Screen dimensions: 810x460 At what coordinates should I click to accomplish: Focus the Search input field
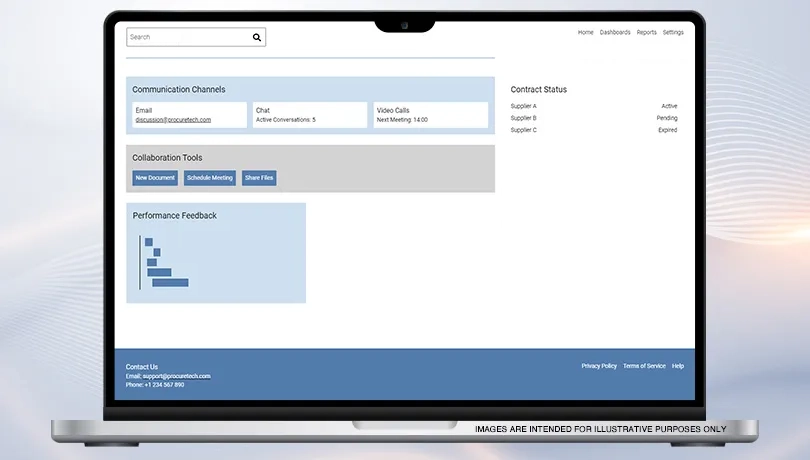(x=187, y=37)
